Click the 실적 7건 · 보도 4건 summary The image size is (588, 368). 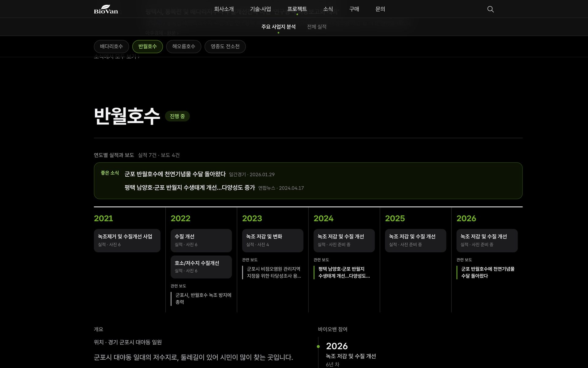159,155
